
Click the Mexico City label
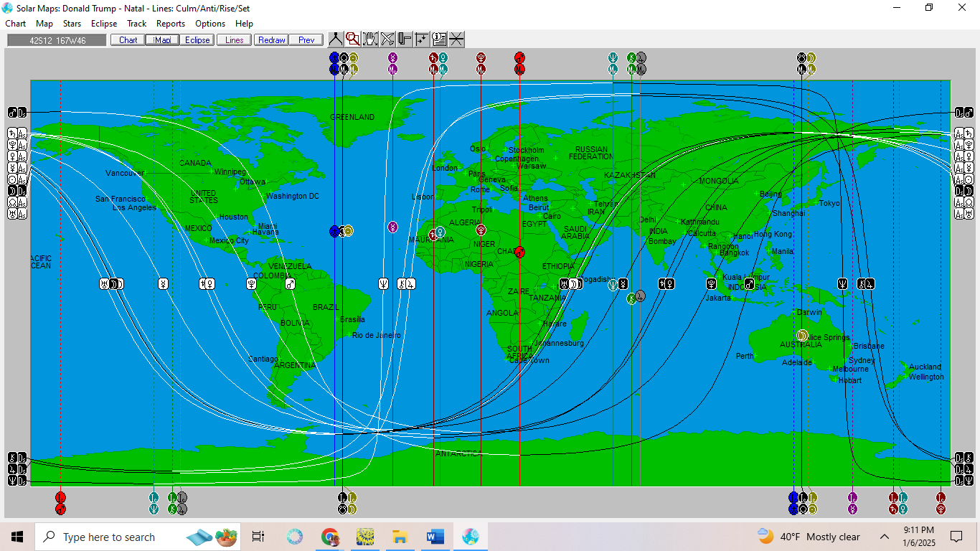pyautogui.click(x=229, y=240)
